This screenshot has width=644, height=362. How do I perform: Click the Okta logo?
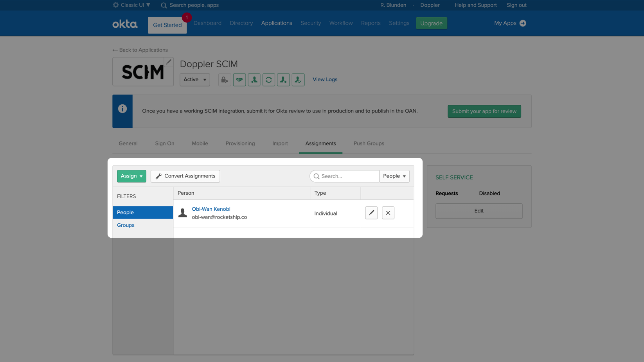pos(125,24)
